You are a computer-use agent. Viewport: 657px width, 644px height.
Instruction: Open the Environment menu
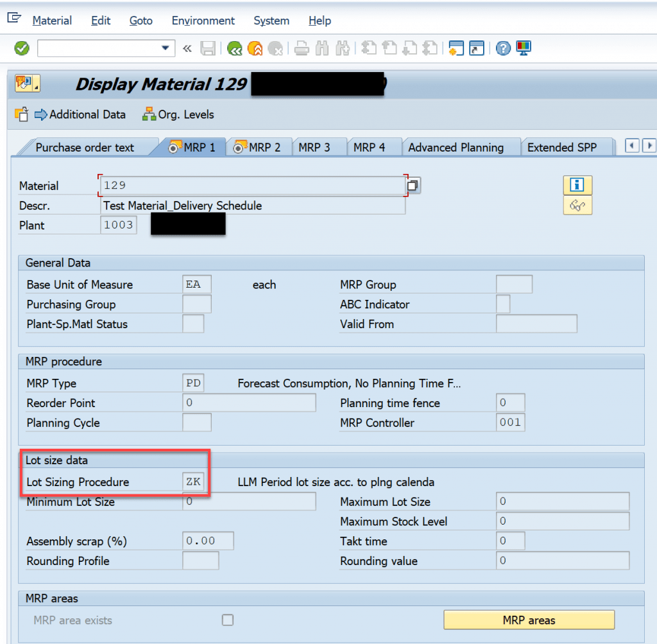click(x=203, y=21)
